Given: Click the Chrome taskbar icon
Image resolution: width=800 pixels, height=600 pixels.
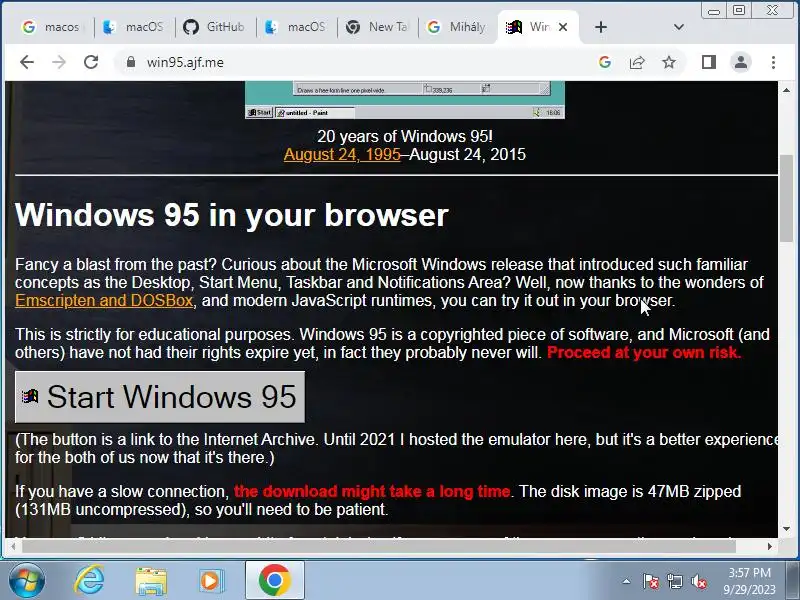Looking at the screenshot, I should (x=274, y=581).
